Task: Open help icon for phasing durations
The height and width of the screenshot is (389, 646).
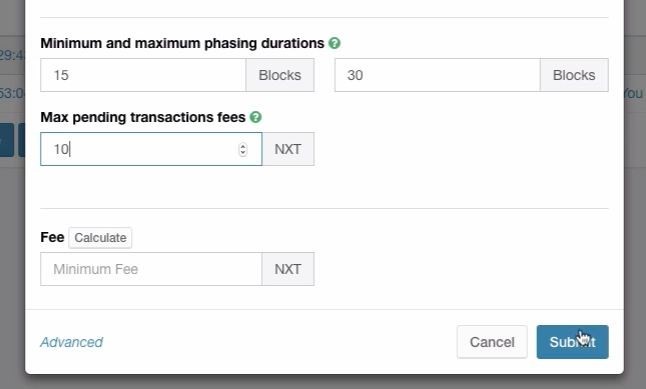Action: tap(335, 43)
